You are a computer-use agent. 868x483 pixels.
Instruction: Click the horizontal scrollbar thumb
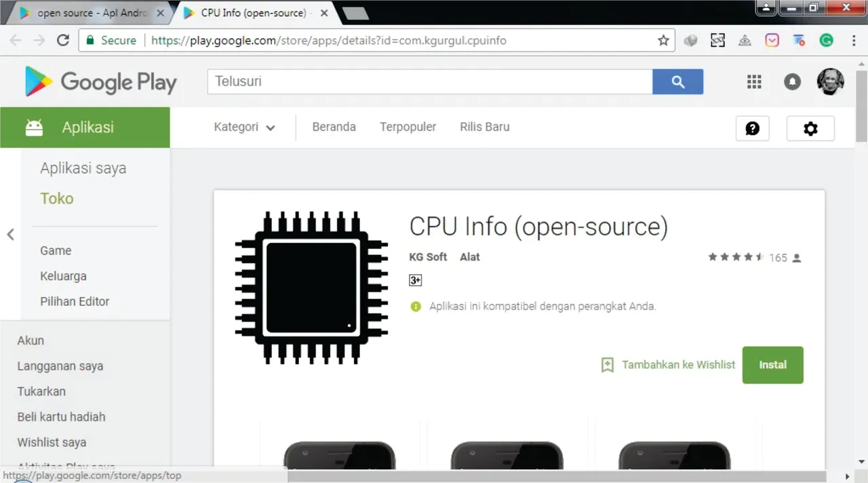tap(557, 476)
